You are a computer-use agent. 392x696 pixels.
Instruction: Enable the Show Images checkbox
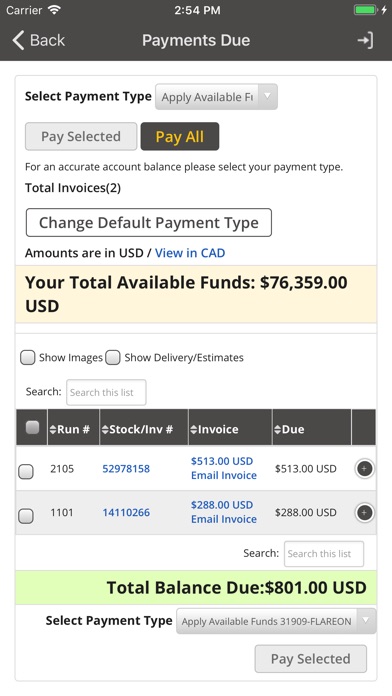click(28, 357)
